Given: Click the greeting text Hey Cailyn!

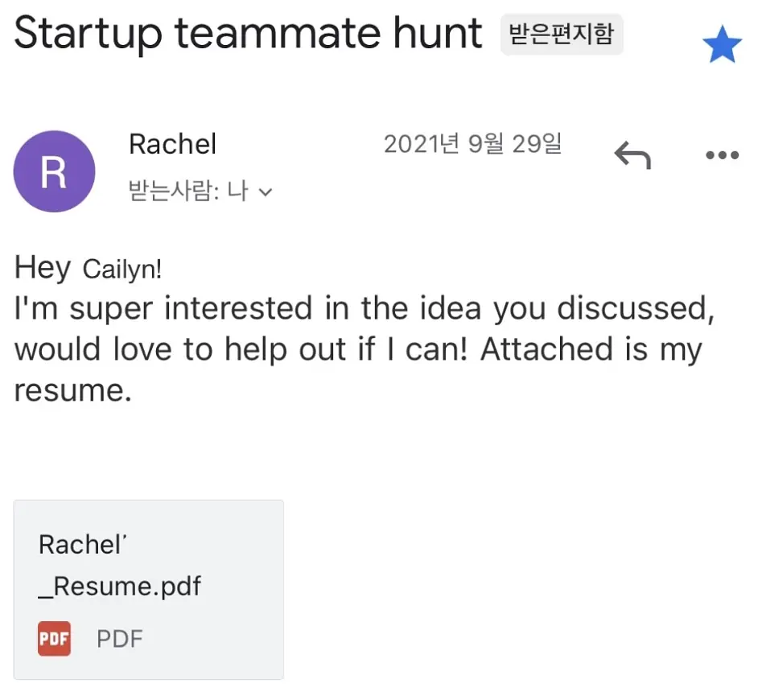Looking at the screenshot, I should (88, 268).
